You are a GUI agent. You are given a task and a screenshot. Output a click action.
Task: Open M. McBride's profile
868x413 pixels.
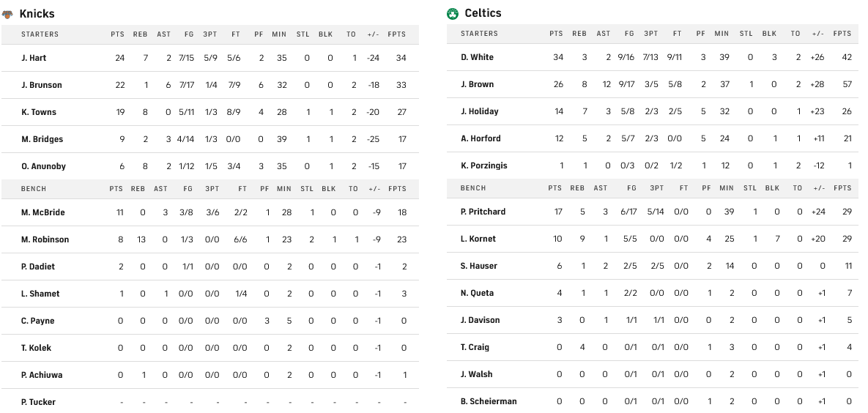42,212
